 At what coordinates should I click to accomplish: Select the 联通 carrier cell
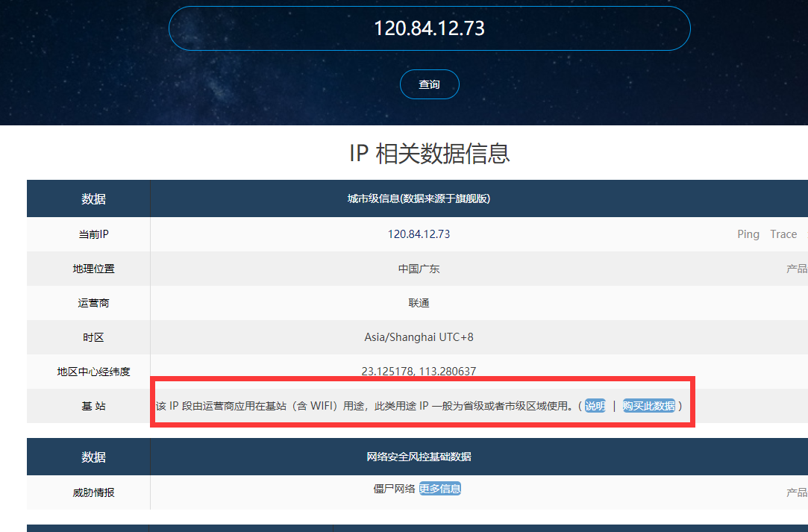[419, 303]
